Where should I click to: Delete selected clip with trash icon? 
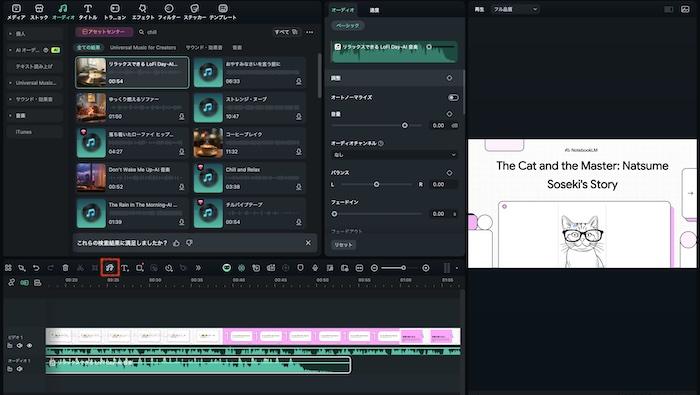tap(65, 268)
